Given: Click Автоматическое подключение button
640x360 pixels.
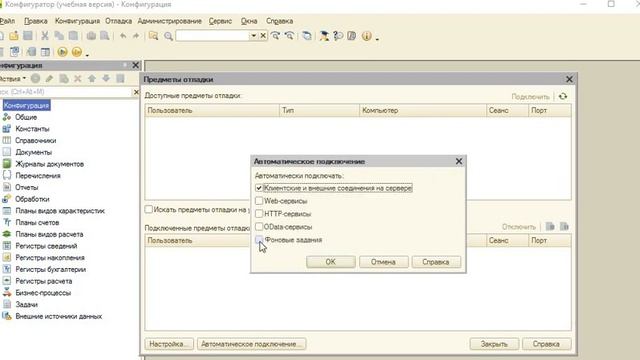Looking at the screenshot, I should click(x=251, y=344).
